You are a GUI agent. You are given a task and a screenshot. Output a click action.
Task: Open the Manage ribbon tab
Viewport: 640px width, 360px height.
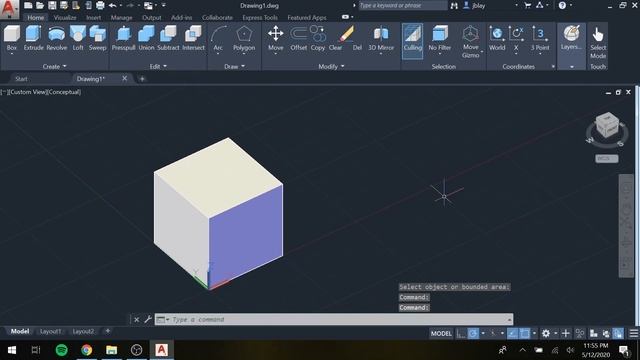click(121, 18)
